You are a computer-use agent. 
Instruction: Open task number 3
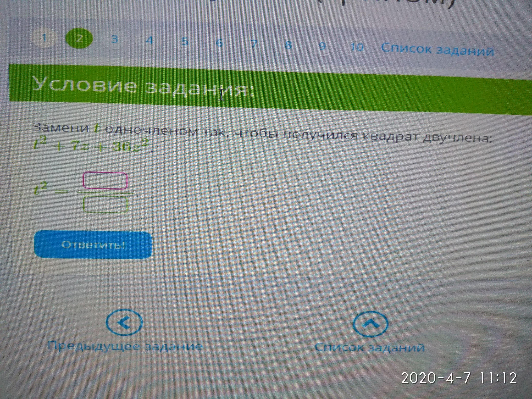[x=114, y=39]
